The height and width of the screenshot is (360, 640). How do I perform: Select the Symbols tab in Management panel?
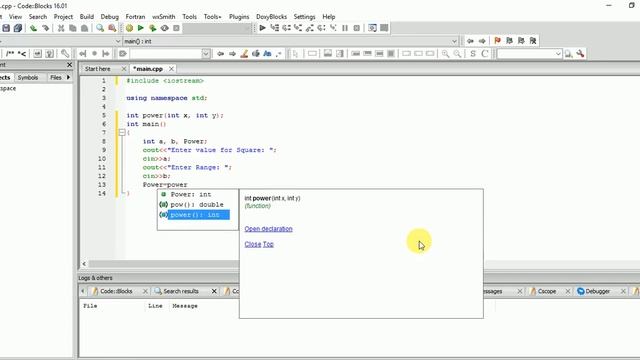pyautogui.click(x=28, y=77)
